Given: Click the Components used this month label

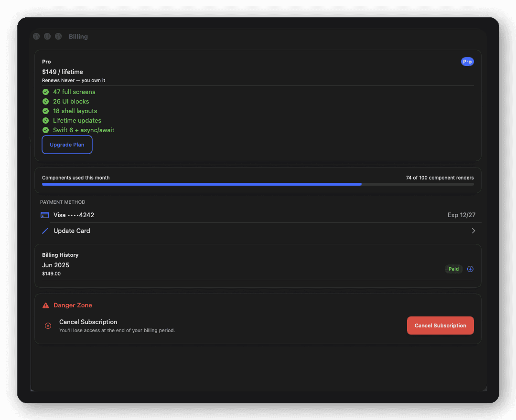Looking at the screenshot, I should point(75,178).
